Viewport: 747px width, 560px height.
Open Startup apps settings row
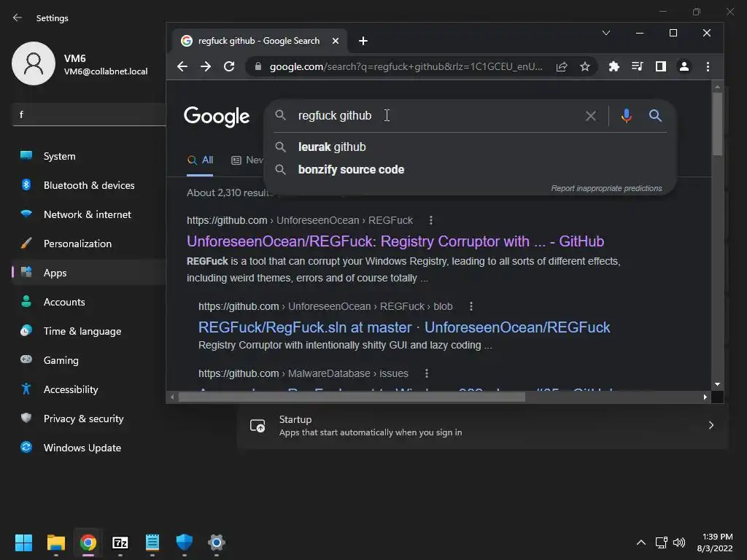pos(483,426)
